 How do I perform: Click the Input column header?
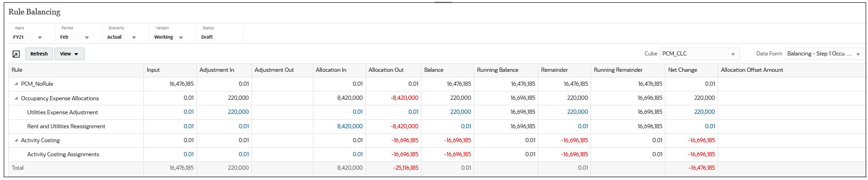click(170, 70)
